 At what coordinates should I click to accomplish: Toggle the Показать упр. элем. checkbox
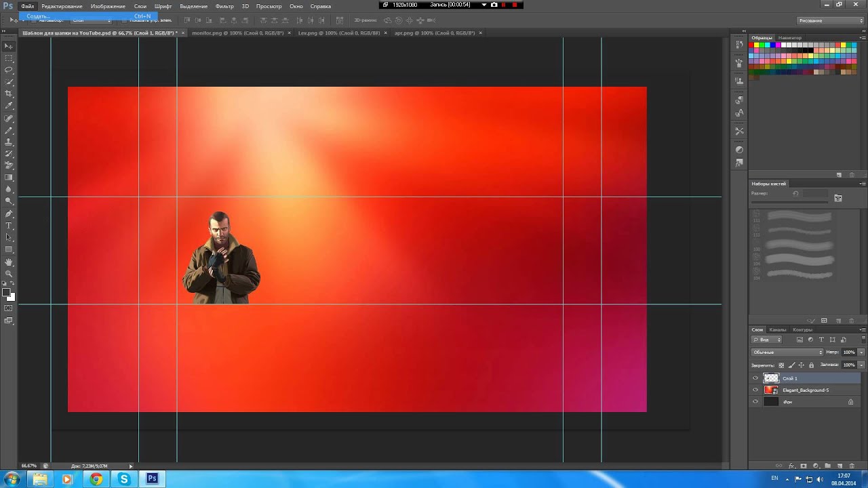coord(124,20)
